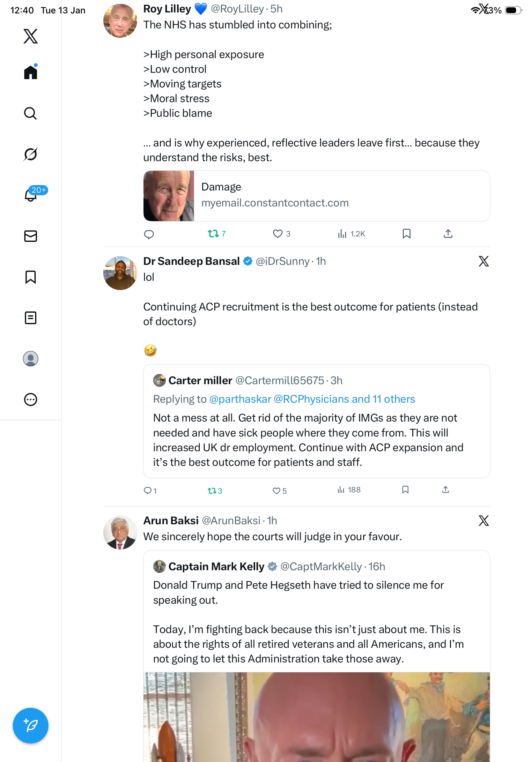This screenshot has height=762, width=532.
Task: Open the Messages envelope icon
Action: pos(31,236)
